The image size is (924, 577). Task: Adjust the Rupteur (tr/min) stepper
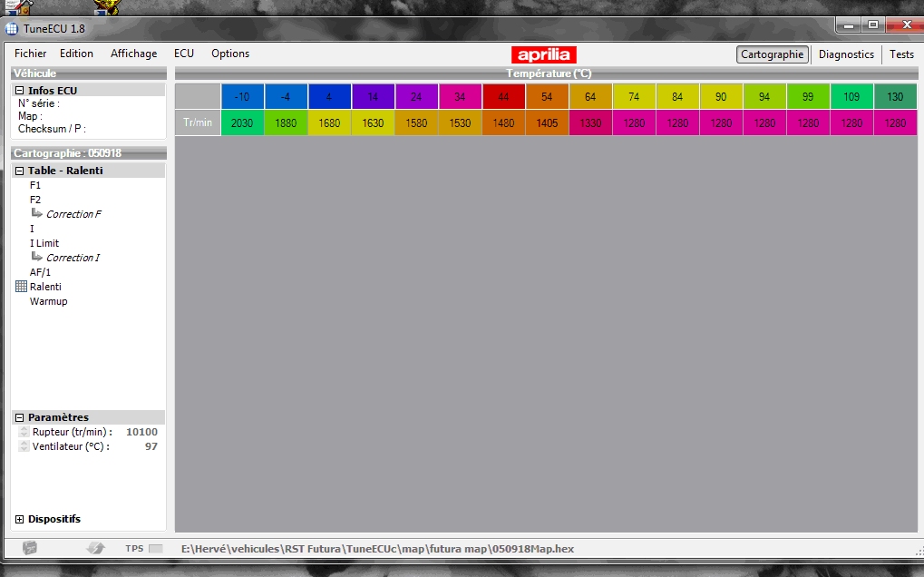pos(24,433)
